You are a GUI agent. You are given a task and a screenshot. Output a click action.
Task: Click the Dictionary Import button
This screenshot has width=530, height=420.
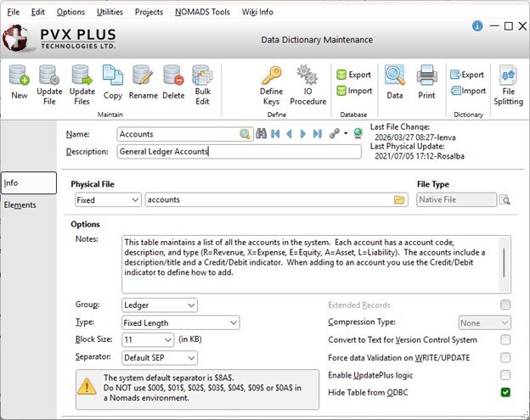[467, 91]
